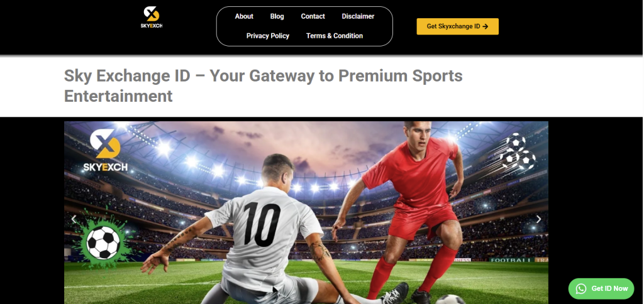
Task: Advance the carousel with the right arrow
Action: [538, 219]
